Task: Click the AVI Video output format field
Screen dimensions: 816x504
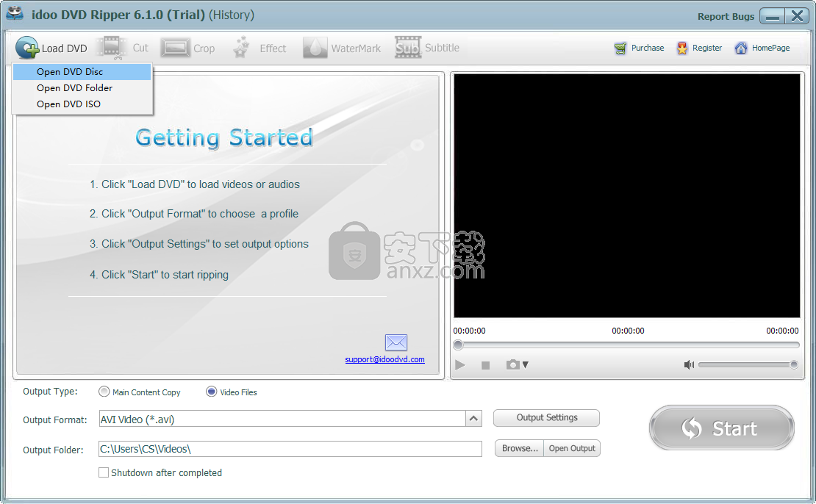Action: click(x=282, y=419)
